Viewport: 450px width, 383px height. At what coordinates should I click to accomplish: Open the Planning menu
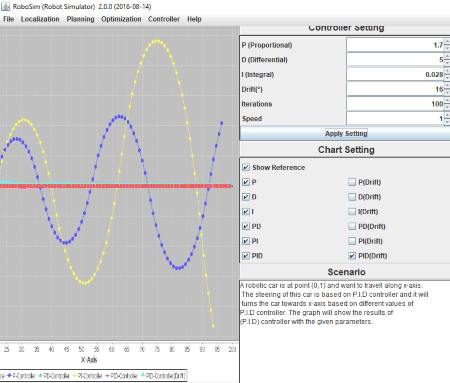[x=80, y=19]
